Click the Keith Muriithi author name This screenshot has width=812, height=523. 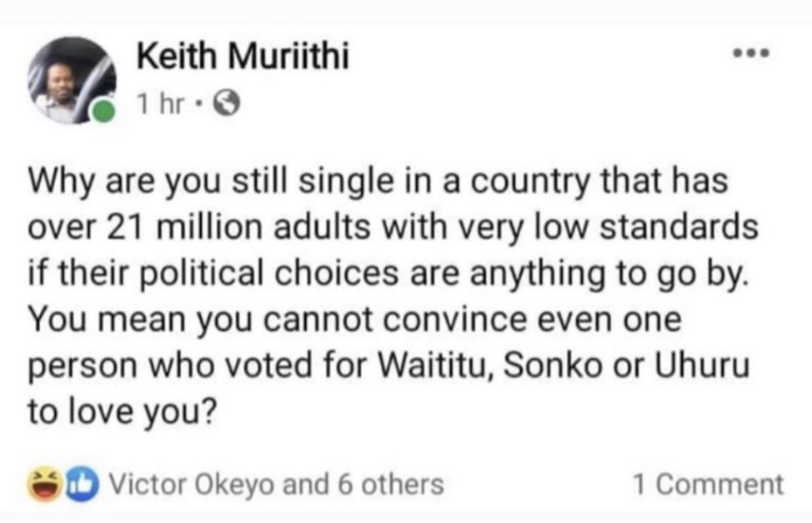243,59
